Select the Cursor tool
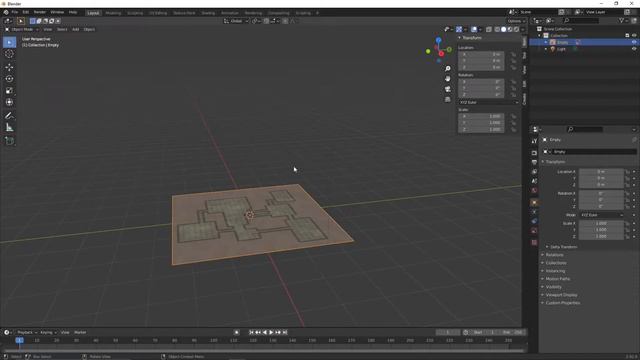 tap(9, 54)
